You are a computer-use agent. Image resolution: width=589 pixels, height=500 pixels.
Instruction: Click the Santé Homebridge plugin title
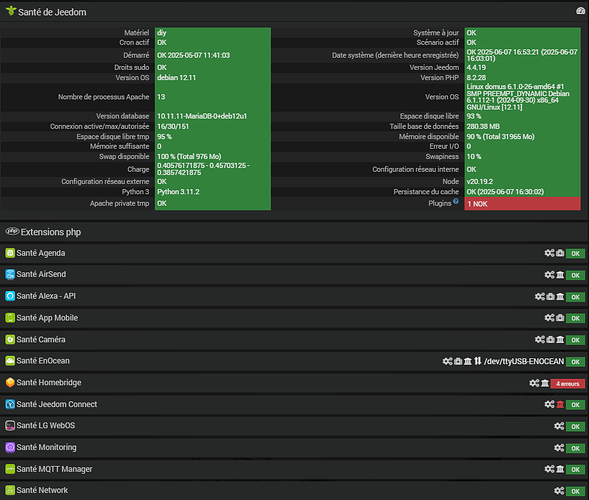pyautogui.click(x=49, y=383)
